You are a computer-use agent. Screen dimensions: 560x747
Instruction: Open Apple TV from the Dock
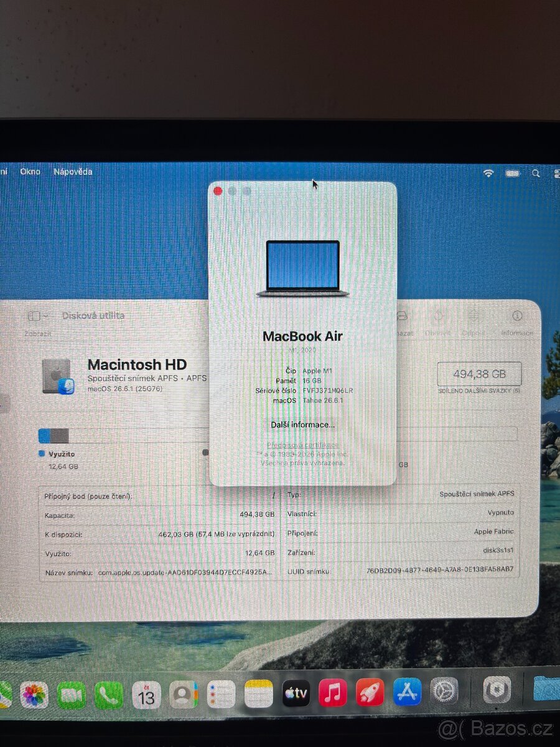tap(296, 693)
